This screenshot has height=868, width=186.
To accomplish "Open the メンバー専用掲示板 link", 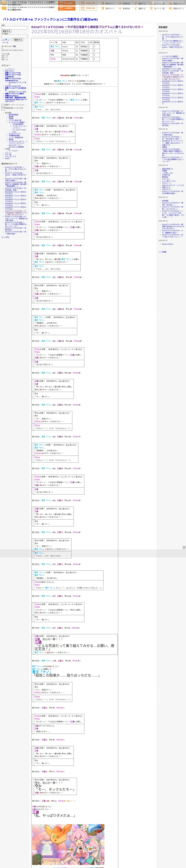I will [16, 137].
